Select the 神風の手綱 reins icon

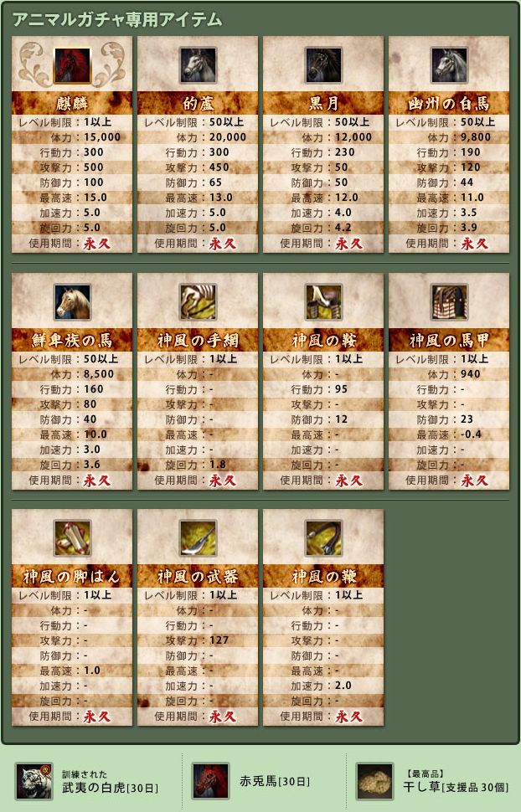pyautogui.click(x=198, y=302)
